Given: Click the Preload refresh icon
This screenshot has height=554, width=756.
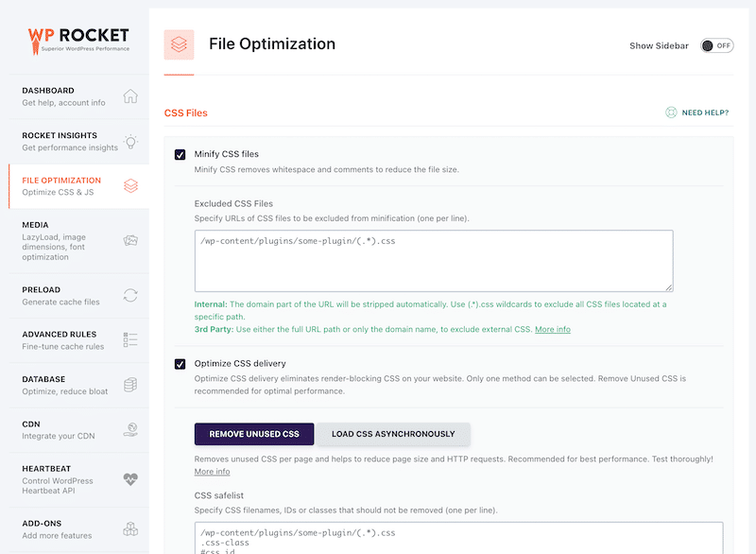Looking at the screenshot, I should pyautogui.click(x=129, y=293).
